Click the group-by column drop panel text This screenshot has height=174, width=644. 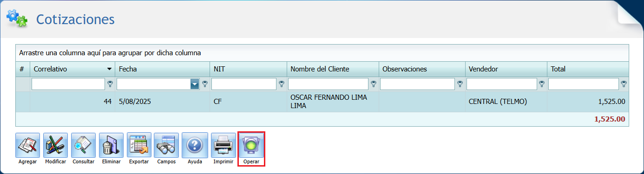tap(110, 53)
